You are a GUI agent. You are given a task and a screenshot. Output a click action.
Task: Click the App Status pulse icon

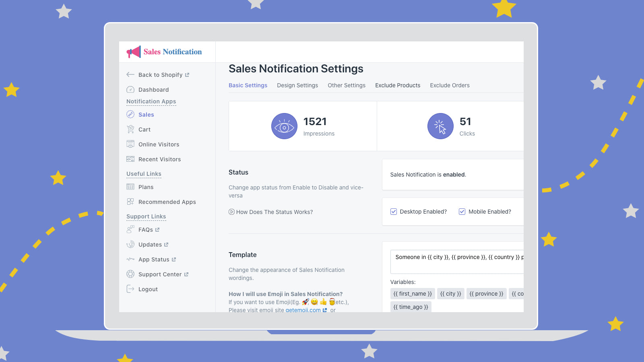click(x=130, y=259)
